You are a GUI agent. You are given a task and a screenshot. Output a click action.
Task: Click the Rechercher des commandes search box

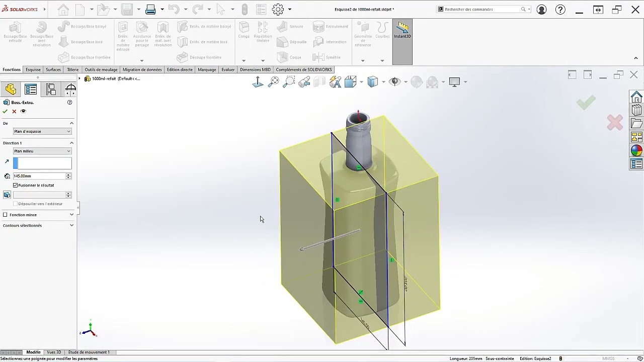click(482, 9)
